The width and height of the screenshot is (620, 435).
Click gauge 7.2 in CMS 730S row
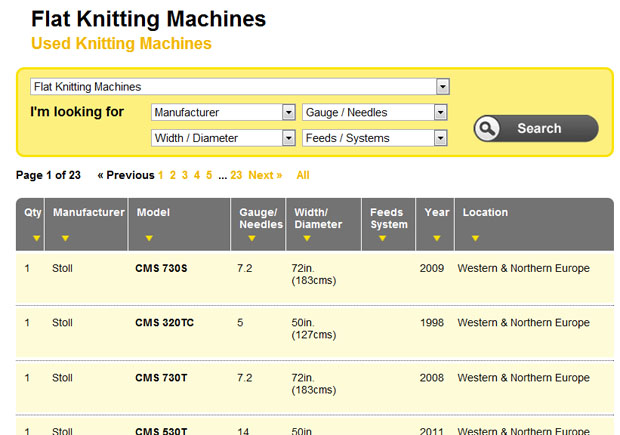coord(244,268)
